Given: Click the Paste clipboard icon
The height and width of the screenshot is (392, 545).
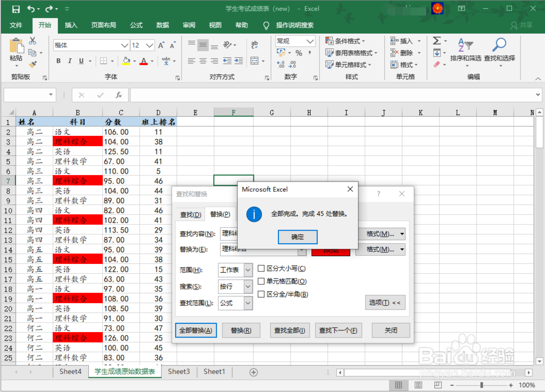Looking at the screenshot, I should 16,46.
